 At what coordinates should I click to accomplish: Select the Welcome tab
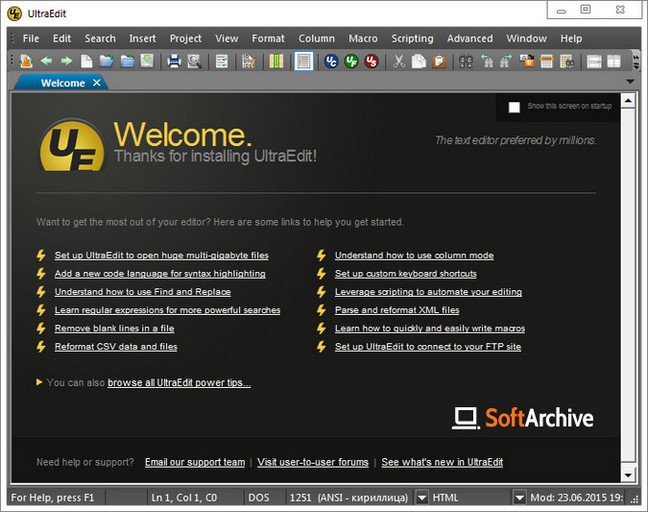tap(63, 83)
